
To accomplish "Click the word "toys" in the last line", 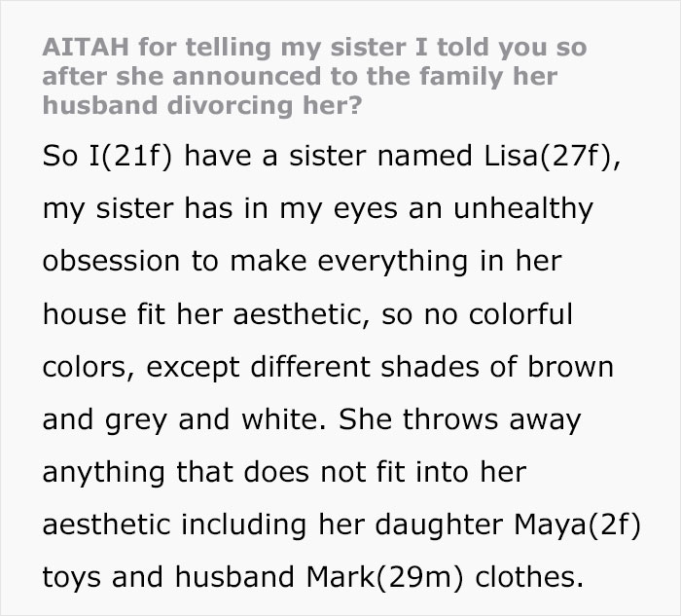I will pos(75,579).
